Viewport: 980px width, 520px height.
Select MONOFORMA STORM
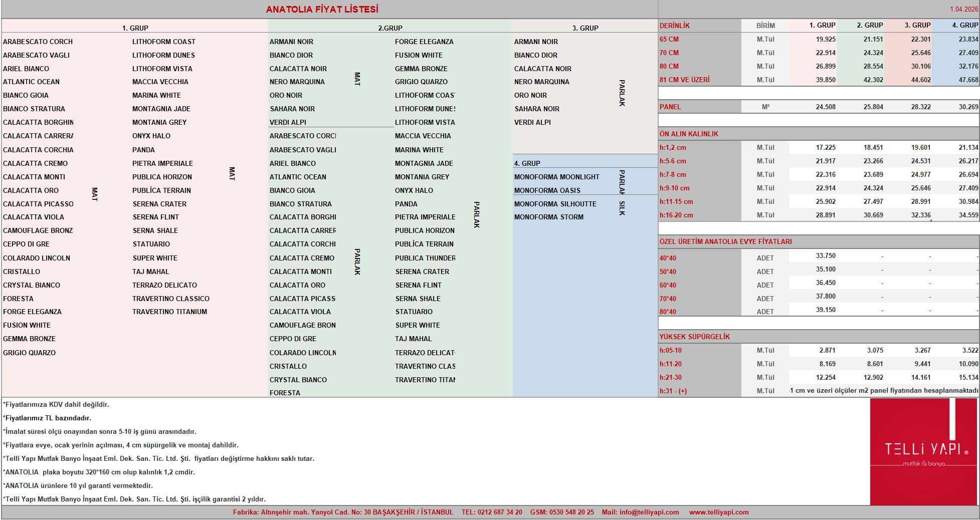pos(549,217)
